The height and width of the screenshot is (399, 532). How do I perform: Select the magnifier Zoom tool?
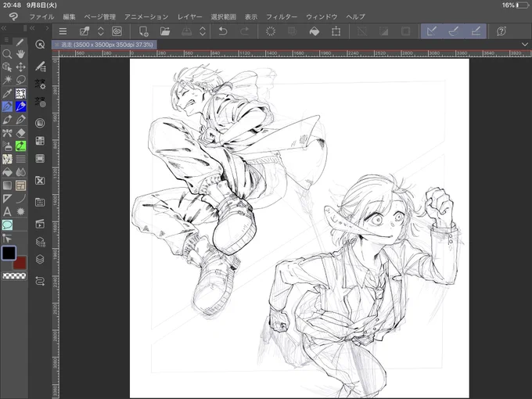coord(7,54)
